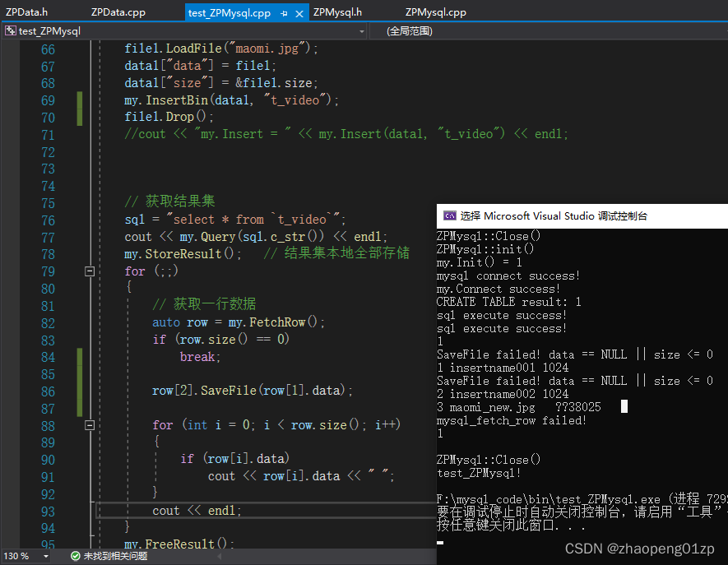Select the test_ZPMysql.cpp tab
Viewport: 728px width, 565px height.
pos(230,13)
